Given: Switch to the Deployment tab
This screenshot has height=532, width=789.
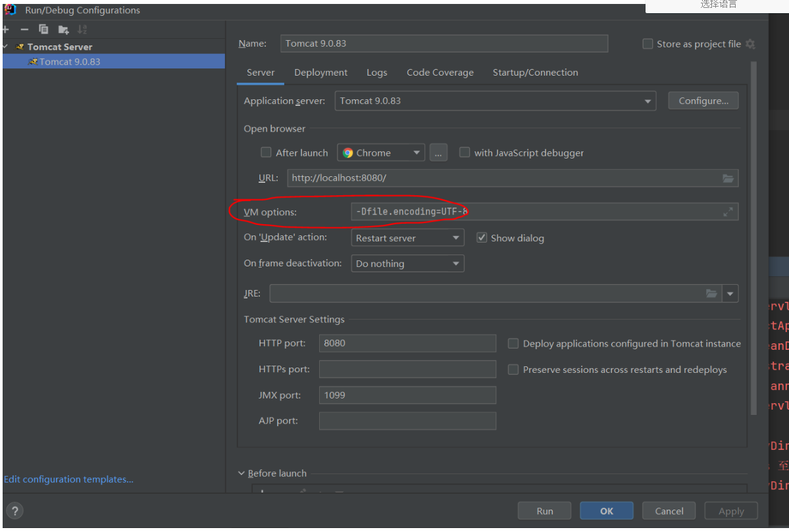Looking at the screenshot, I should [x=320, y=72].
